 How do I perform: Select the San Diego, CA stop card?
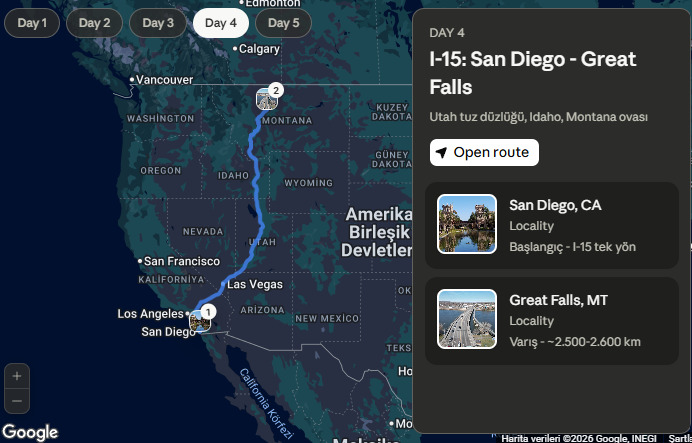tap(552, 225)
